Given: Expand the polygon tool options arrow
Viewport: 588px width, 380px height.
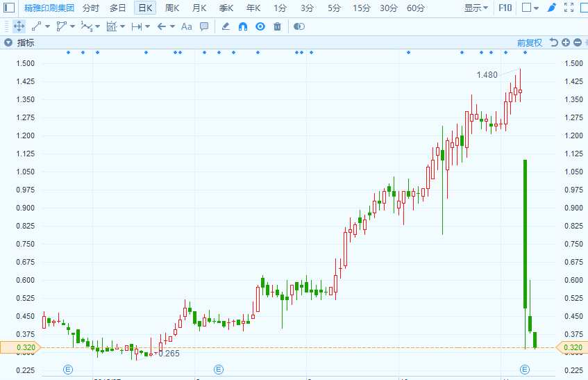Looking at the screenshot, I should pos(72,26).
